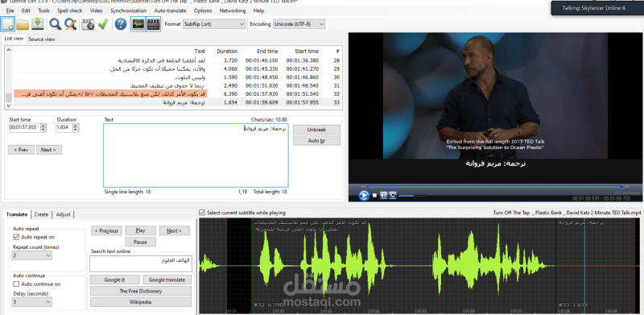This screenshot has height=315, width=644.
Task: Open the Synchronization menu
Action: [128, 10]
